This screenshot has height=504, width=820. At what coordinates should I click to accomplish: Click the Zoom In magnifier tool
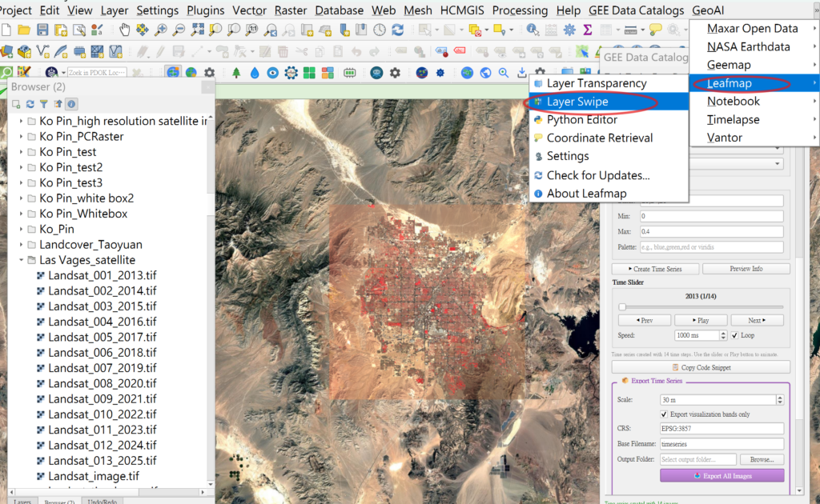[x=160, y=30]
